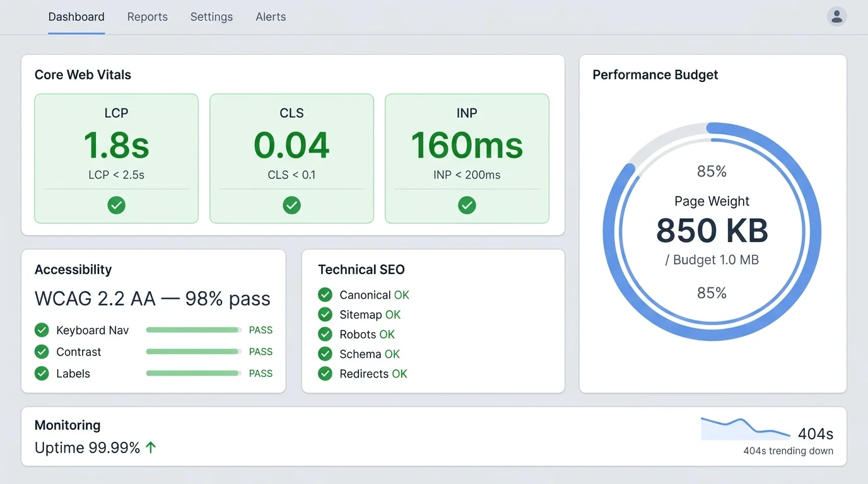Click the large 404s label

click(816, 434)
